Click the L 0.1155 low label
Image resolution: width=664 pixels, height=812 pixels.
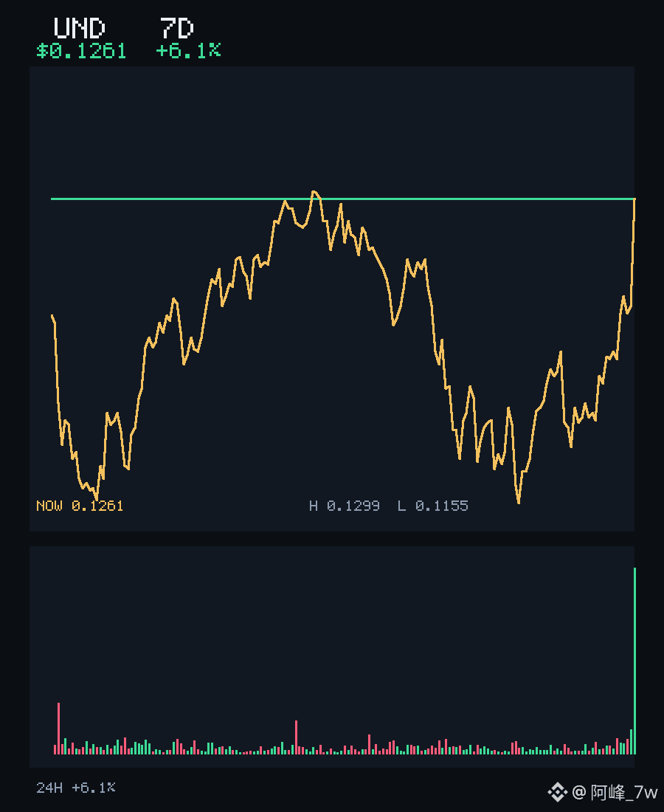(x=432, y=506)
